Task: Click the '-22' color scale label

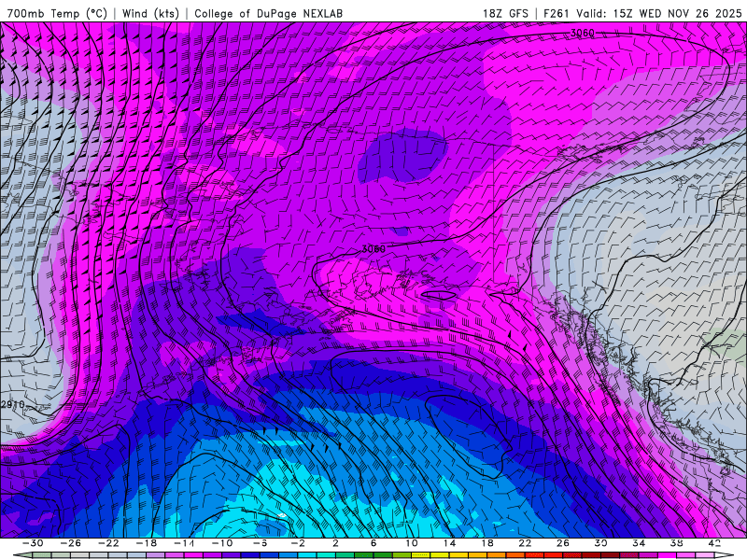Action: point(108,543)
